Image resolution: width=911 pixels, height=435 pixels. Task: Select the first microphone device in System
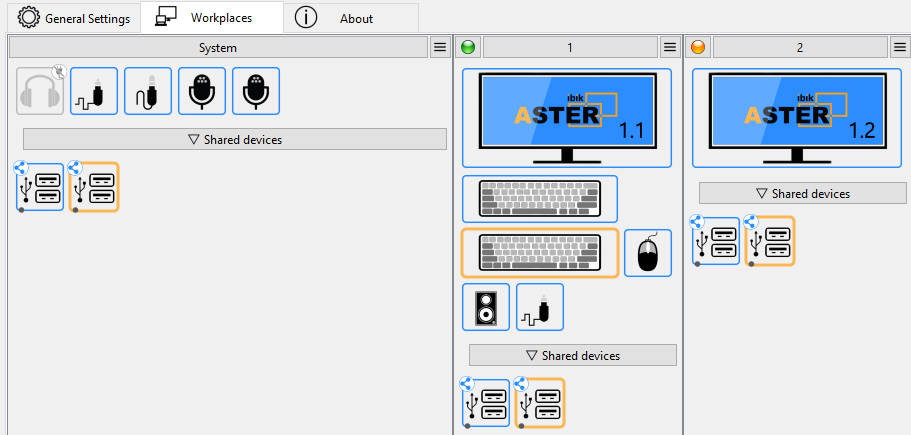[x=202, y=91]
